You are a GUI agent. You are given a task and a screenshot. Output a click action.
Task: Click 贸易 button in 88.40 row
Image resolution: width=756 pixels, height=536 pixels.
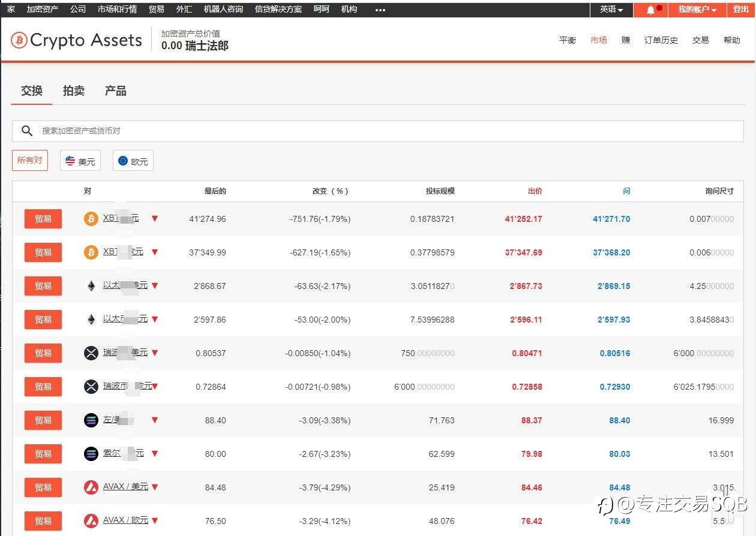click(43, 420)
